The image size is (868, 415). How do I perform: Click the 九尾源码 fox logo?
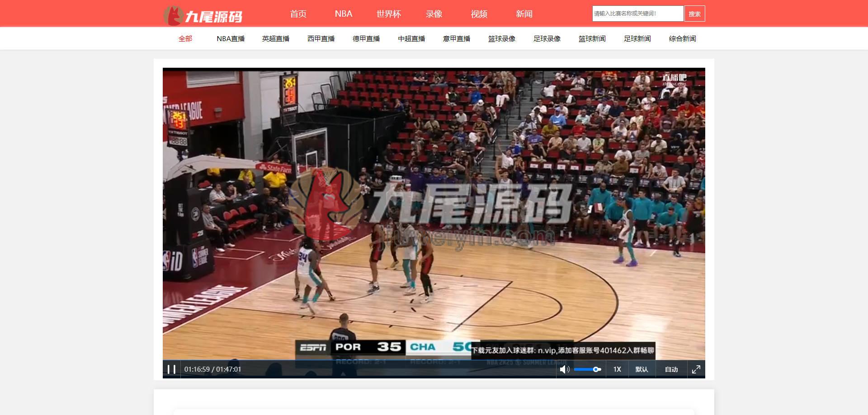(x=203, y=15)
